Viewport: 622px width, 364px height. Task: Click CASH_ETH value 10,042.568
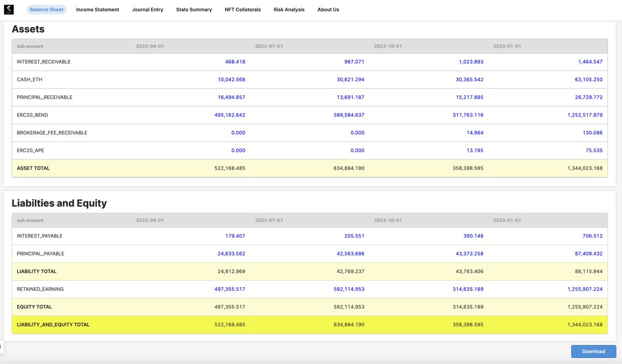pyautogui.click(x=231, y=79)
